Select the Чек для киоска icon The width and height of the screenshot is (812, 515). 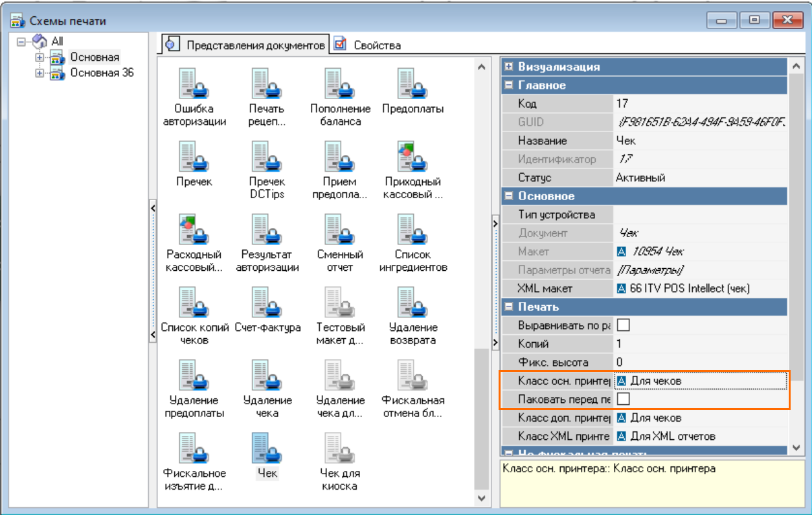(339, 448)
